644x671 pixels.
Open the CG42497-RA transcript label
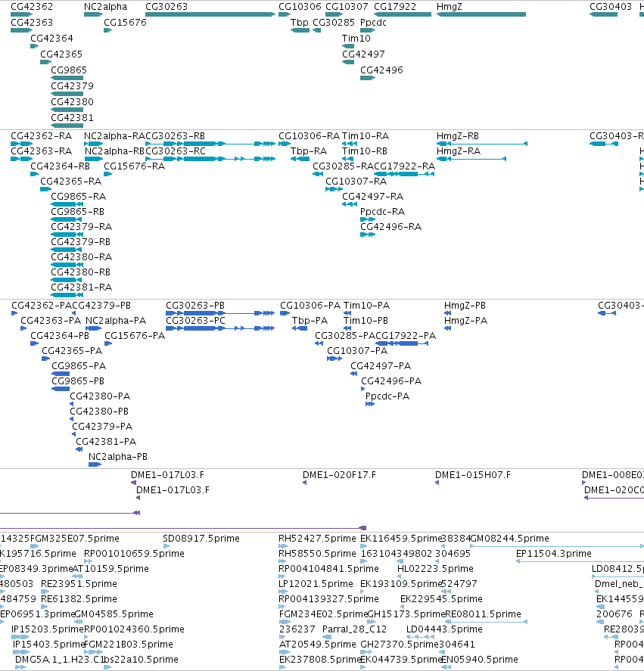(372, 197)
